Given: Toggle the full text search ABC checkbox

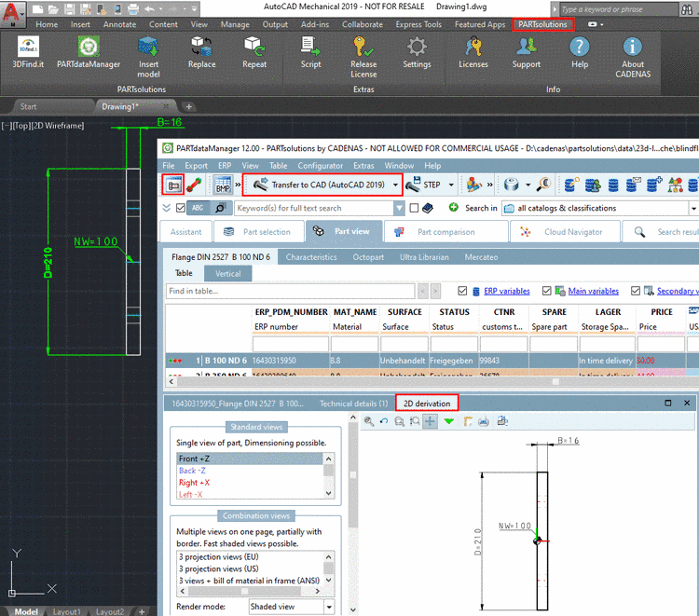Looking at the screenshot, I should click(180, 208).
